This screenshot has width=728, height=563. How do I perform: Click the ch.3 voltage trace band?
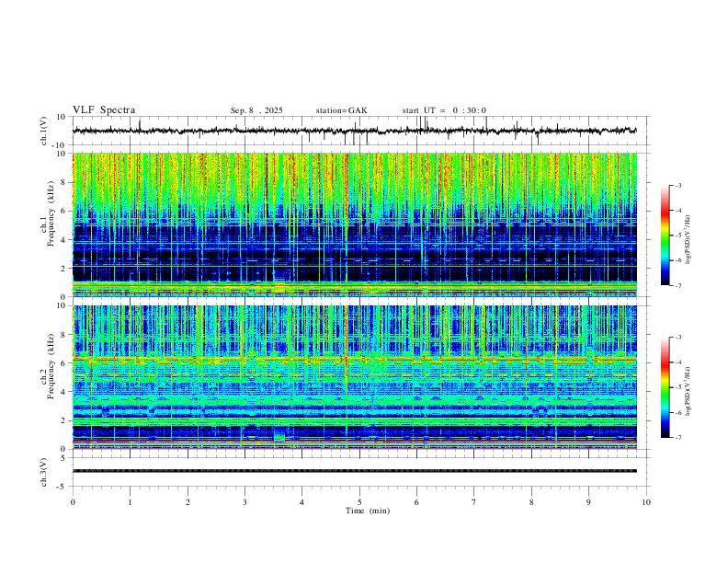[354, 471]
